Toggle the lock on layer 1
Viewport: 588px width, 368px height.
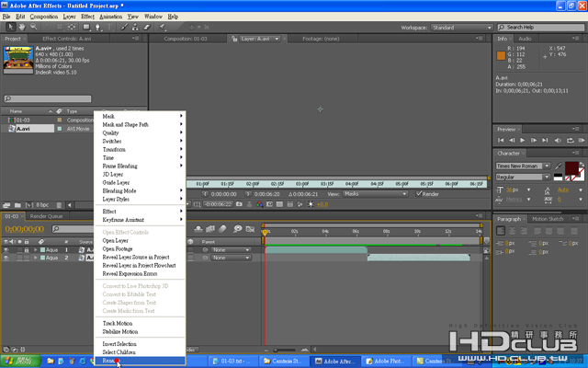27,249
